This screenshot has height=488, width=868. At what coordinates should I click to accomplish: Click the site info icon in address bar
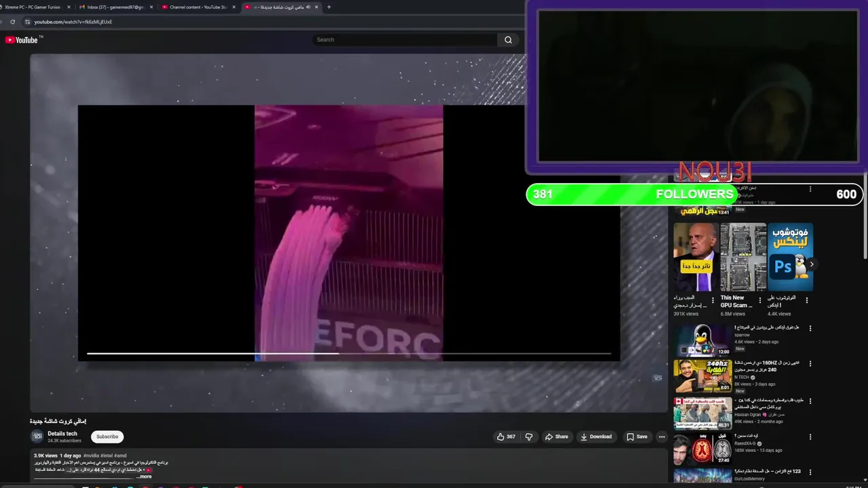pos(27,22)
